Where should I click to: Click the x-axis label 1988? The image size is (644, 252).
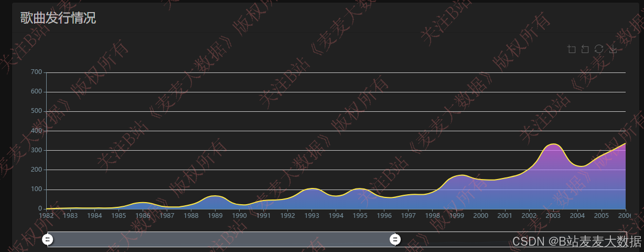pos(191,215)
